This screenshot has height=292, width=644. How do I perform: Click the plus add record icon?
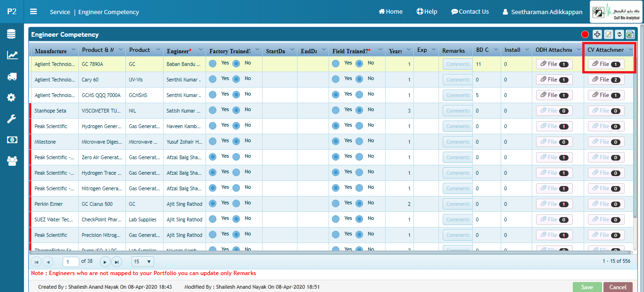coord(597,34)
